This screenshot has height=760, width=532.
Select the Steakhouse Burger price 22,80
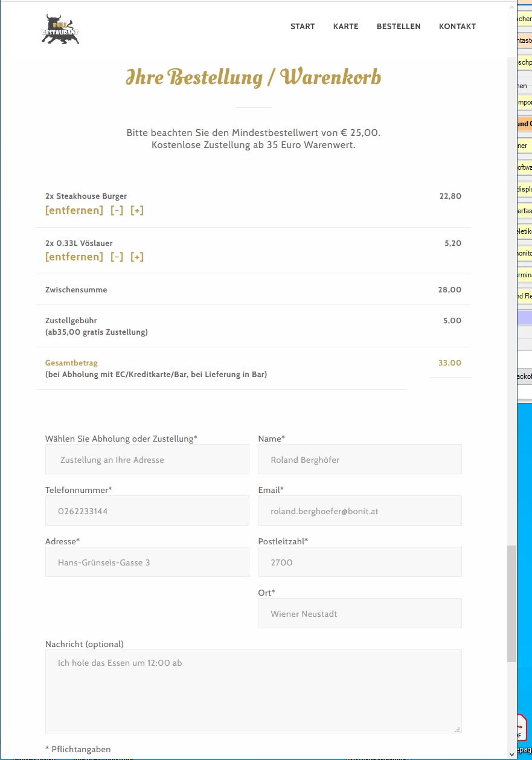click(450, 196)
